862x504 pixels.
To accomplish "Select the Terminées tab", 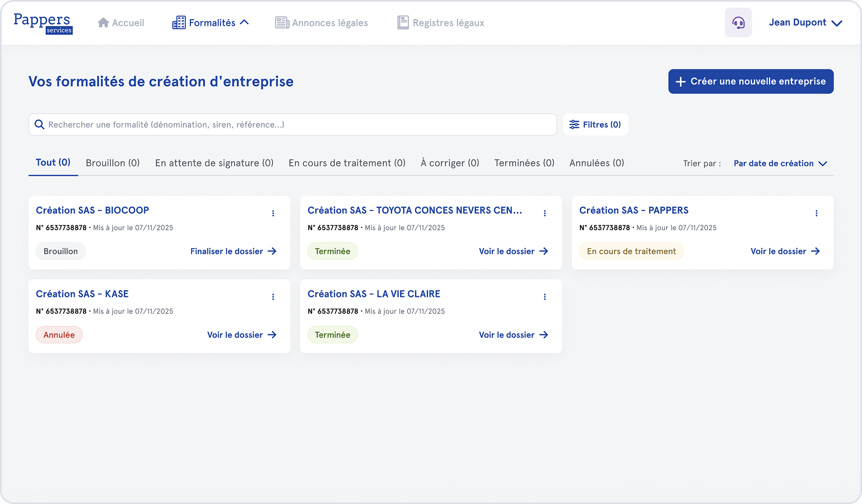I will click(524, 163).
